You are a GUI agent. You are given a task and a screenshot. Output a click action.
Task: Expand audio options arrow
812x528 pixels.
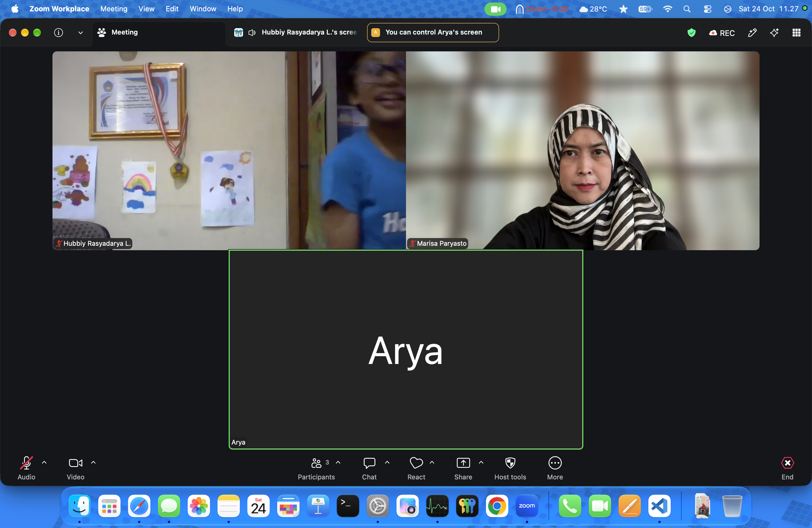tap(44, 463)
